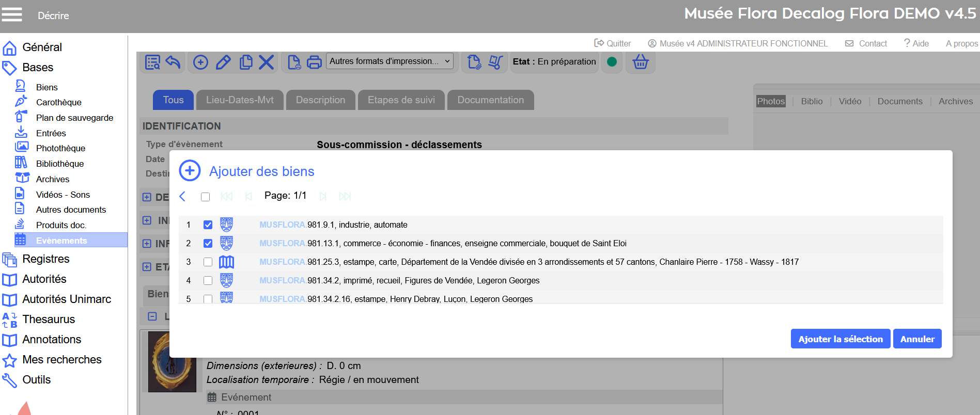Click the back arrow in dialog
Screen dimensions: 980x415
(x=182, y=197)
